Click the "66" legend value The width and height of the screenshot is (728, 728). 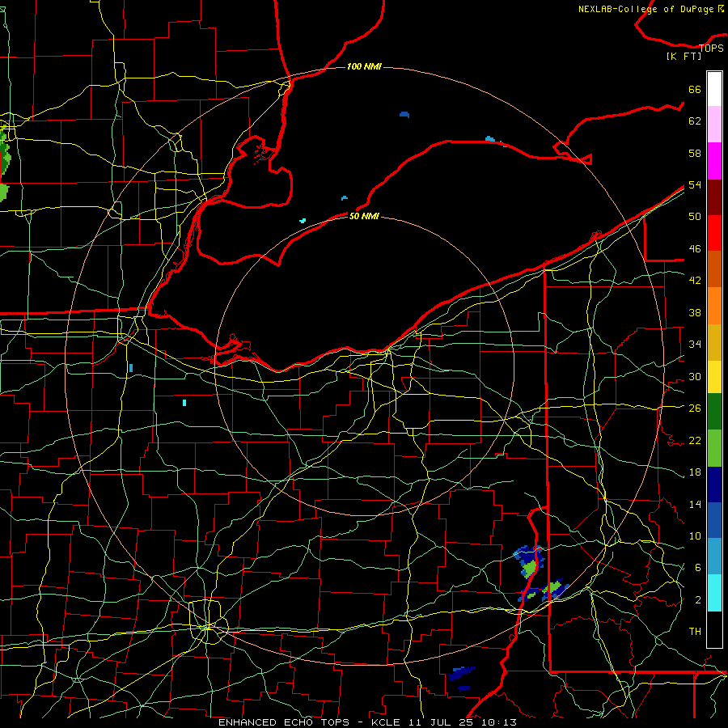[x=695, y=89]
